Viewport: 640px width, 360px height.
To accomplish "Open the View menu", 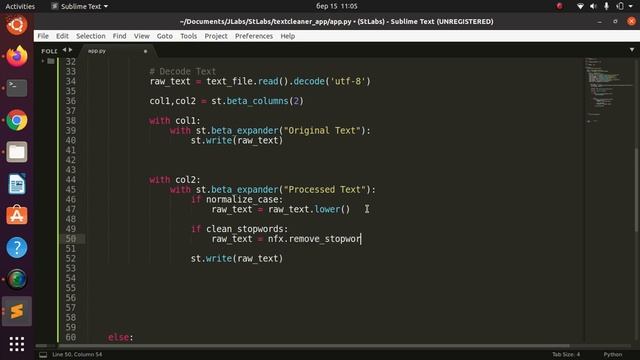I will point(142,36).
